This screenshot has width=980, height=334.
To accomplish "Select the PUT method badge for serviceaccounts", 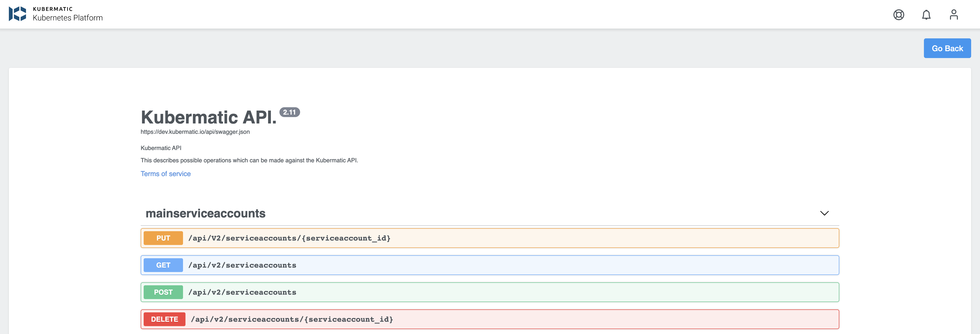I will coord(163,238).
